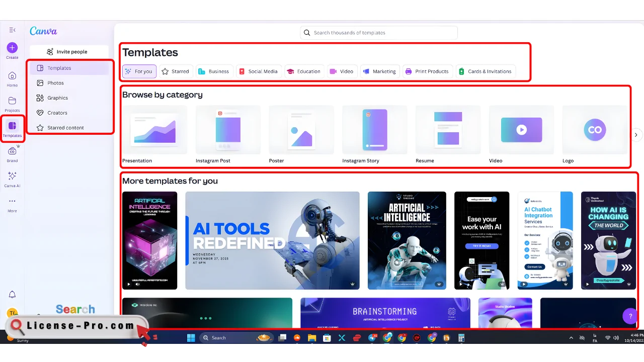Open the Projects folder icon

tap(12, 101)
